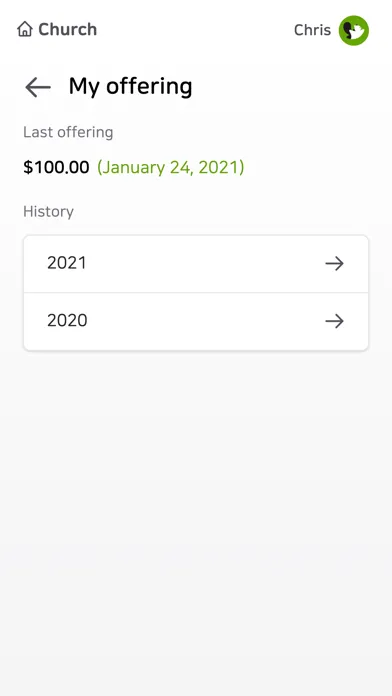Viewport: 392px width, 696px height.
Task: Select the Church home label
Action: 67,29
